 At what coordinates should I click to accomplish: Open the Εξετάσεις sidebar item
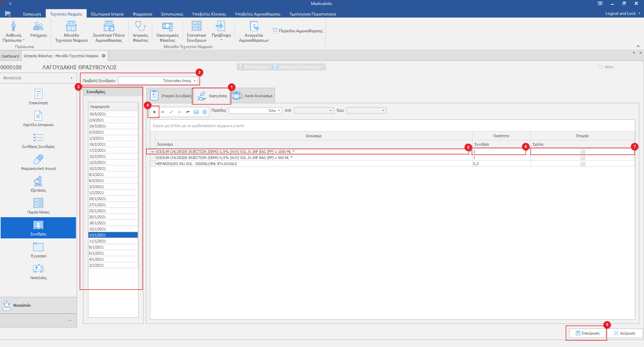[38, 184]
